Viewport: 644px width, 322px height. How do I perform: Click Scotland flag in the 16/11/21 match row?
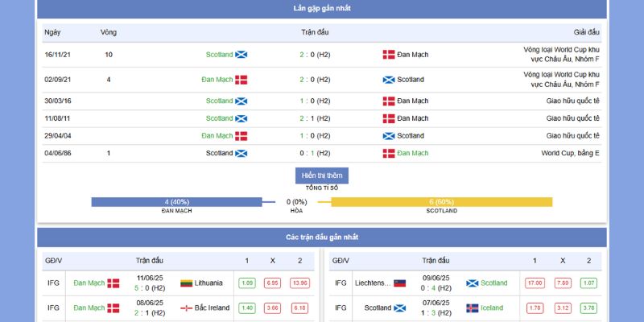241,55
